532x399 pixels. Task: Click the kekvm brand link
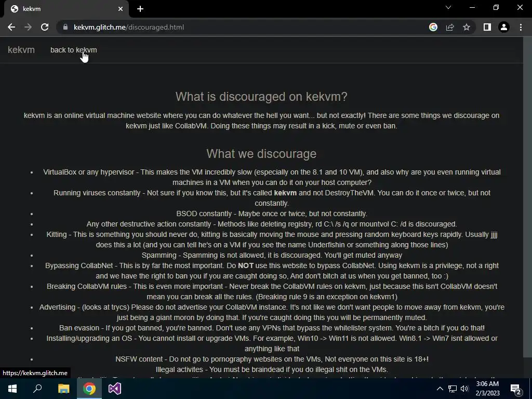[x=21, y=50]
